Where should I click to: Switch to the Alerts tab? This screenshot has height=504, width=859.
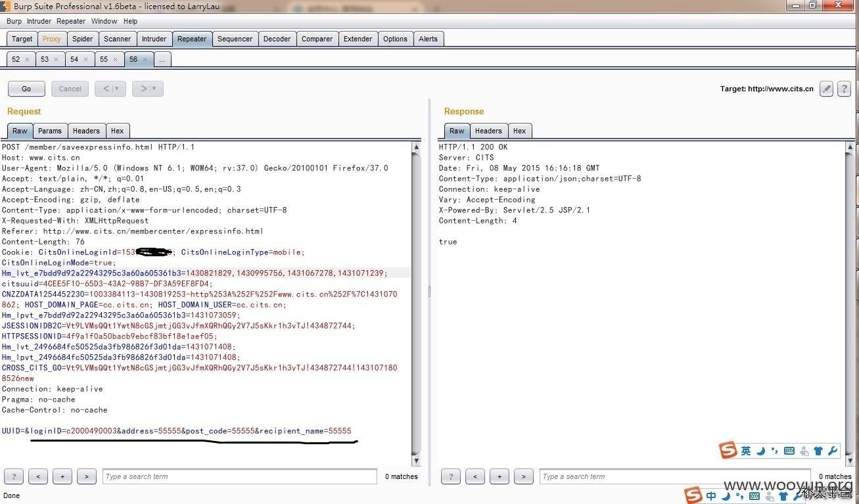point(428,39)
